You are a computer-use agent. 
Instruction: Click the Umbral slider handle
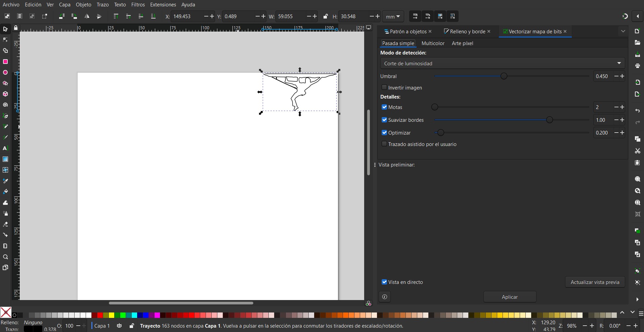point(504,76)
